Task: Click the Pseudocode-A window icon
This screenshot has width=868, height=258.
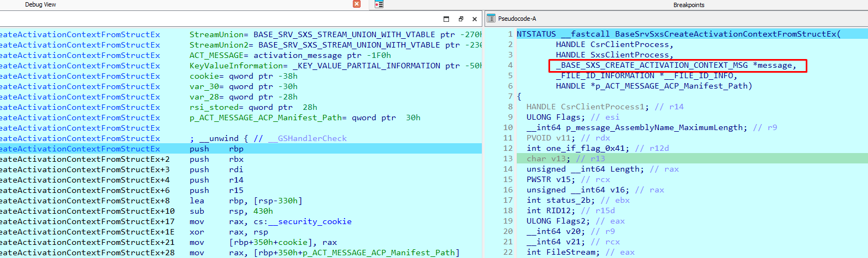Action: coord(491,19)
